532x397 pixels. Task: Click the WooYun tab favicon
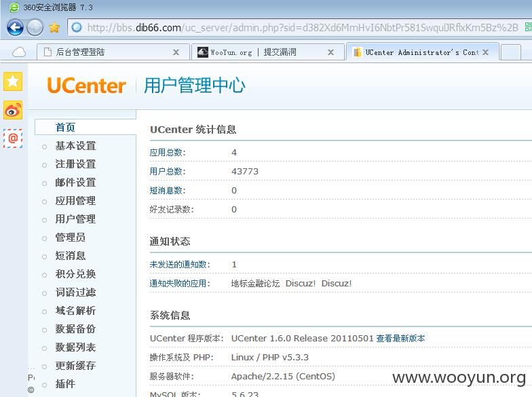tap(202, 52)
